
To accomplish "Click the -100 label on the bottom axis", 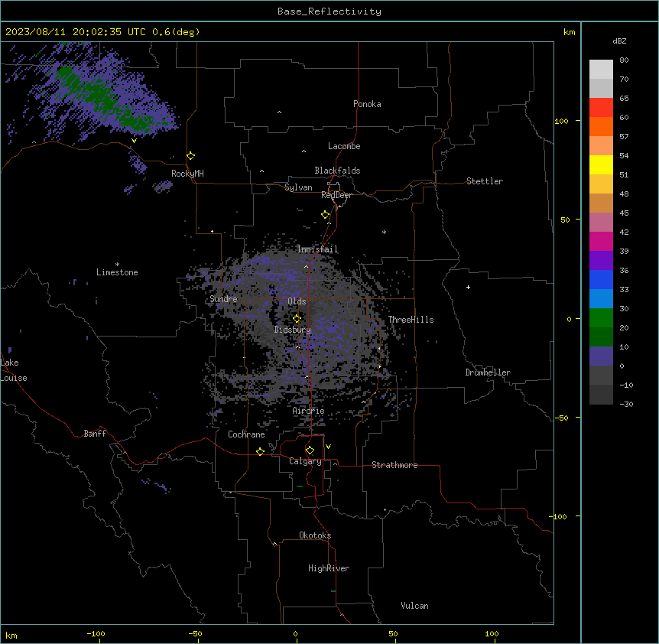I will tap(96, 633).
